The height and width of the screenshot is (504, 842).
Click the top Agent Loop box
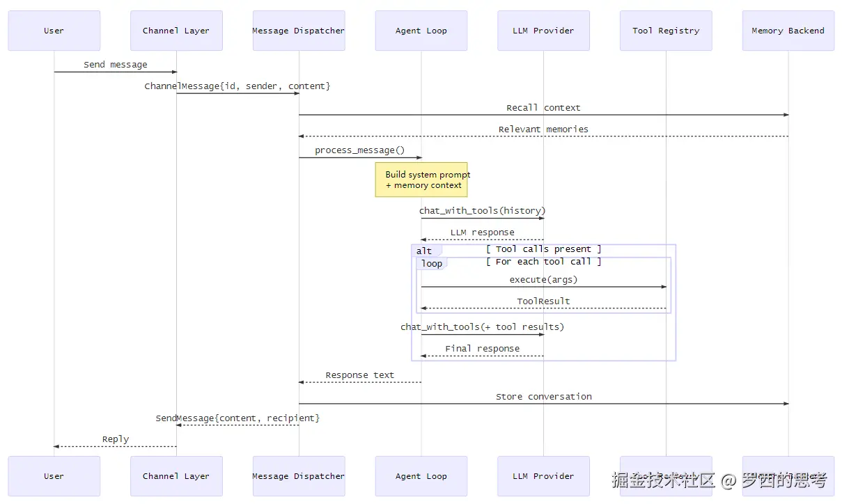[421, 31]
